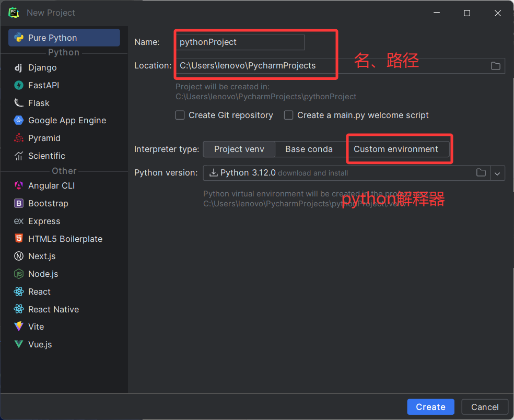The height and width of the screenshot is (420, 514).
Task: Expand the Python version dropdown arrow
Action: click(497, 173)
